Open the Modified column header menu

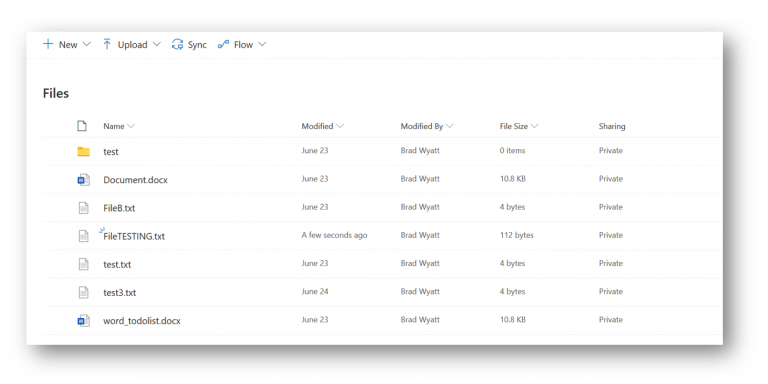(322, 126)
